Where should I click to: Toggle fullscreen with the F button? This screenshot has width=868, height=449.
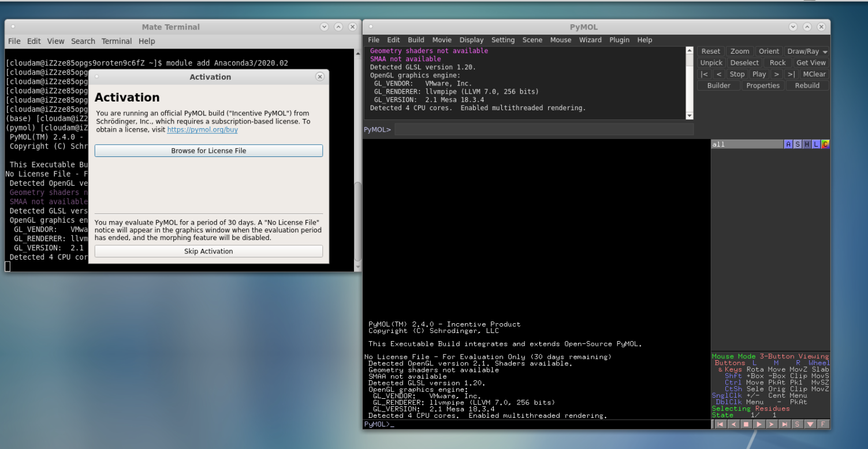pyautogui.click(x=823, y=424)
